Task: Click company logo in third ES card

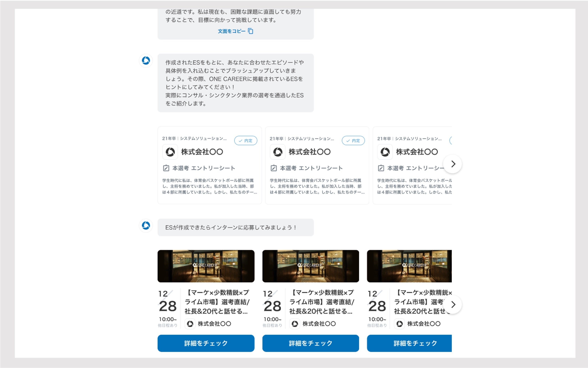Action: (x=385, y=152)
